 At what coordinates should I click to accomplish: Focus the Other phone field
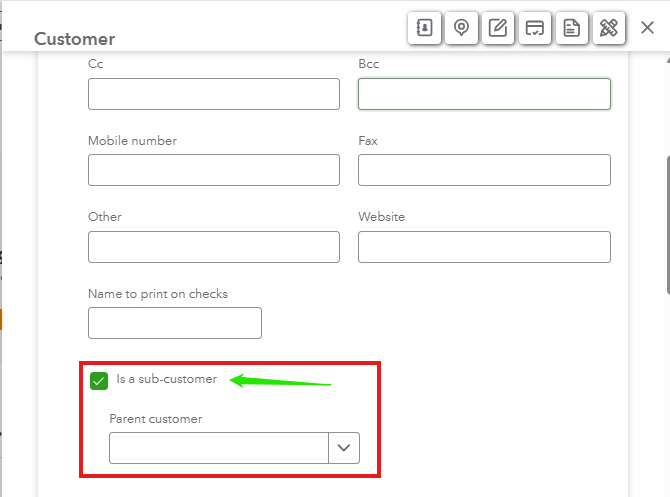(214, 247)
